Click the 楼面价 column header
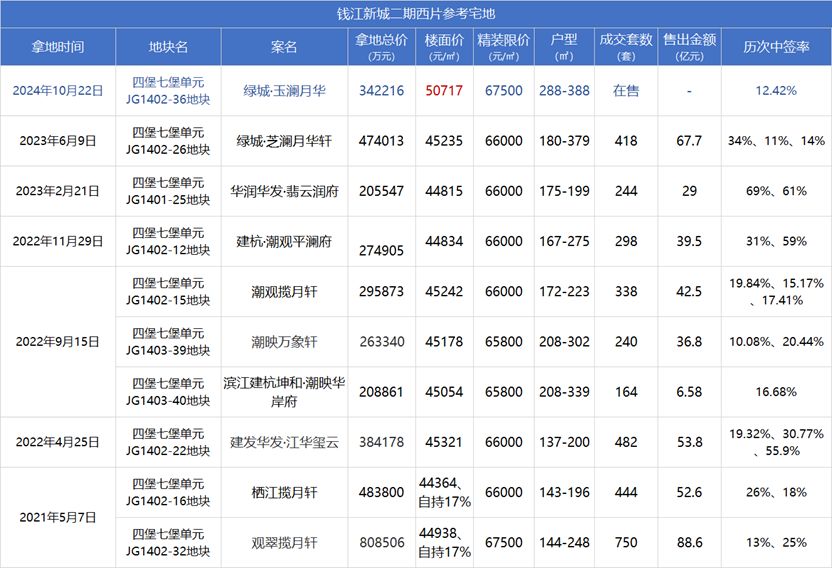This screenshot has width=832, height=568. coord(444,47)
